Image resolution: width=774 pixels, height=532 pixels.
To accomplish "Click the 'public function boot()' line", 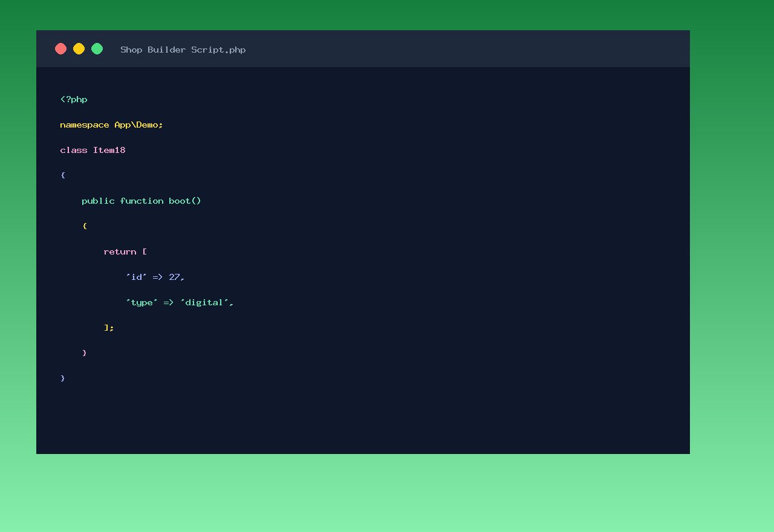I will 141,201.
